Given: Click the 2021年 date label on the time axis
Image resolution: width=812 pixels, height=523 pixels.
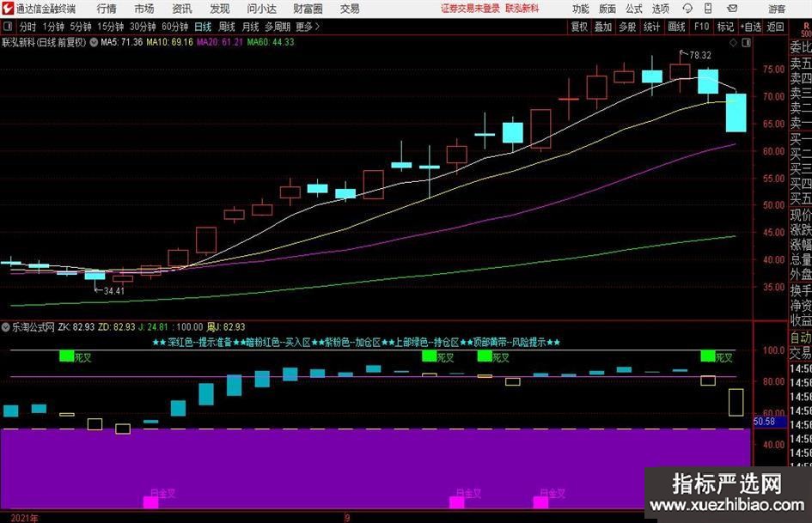Looking at the screenshot, I should (x=24, y=518).
